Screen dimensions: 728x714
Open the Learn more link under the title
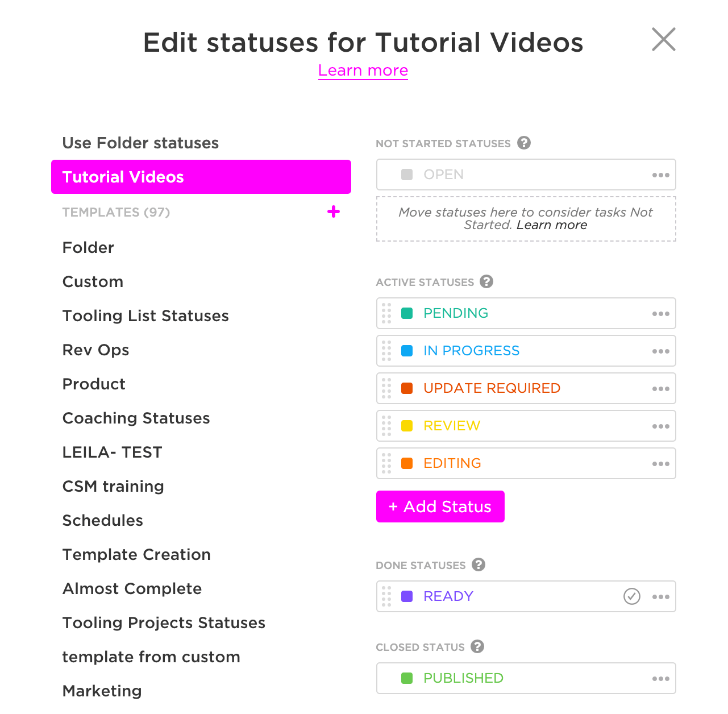(363, 70)
